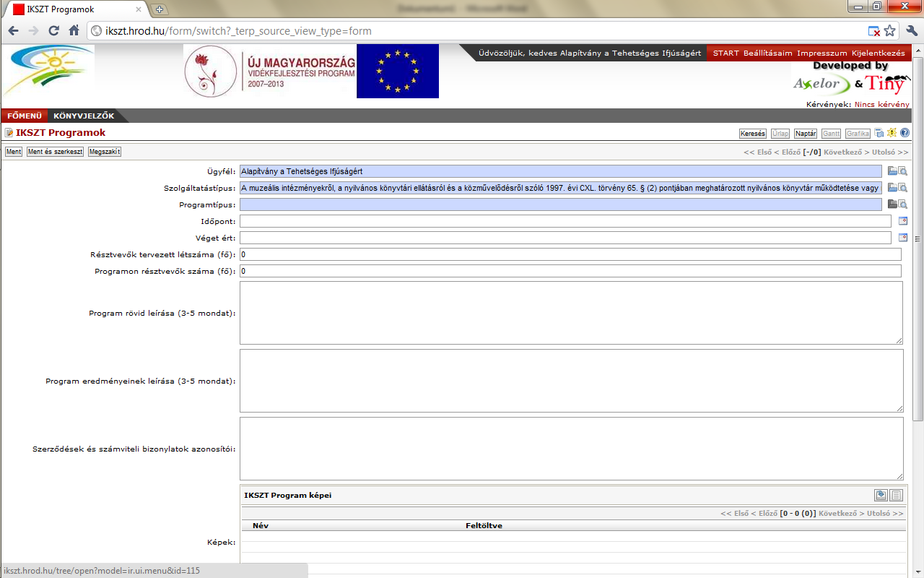
Task: Open browser home page icon
Action: (x=74, y=31)
